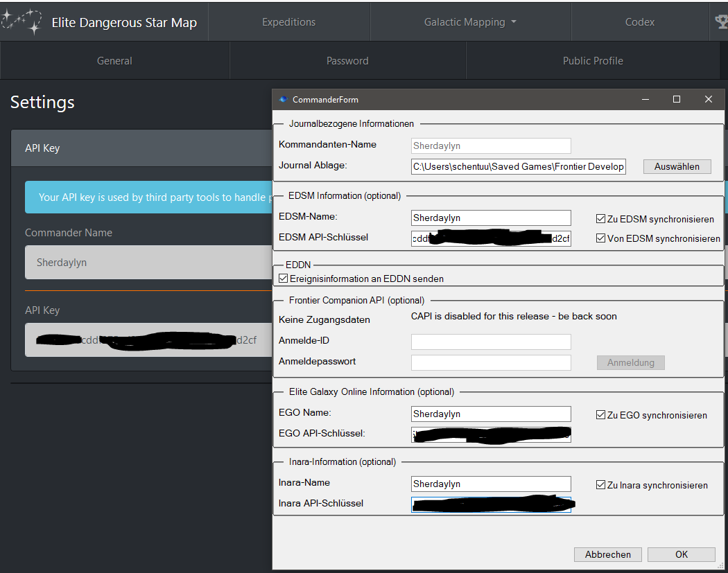Close the CommanderForm dialog window
The height and width of the screenshot is (573, 728).
(708, 100)
